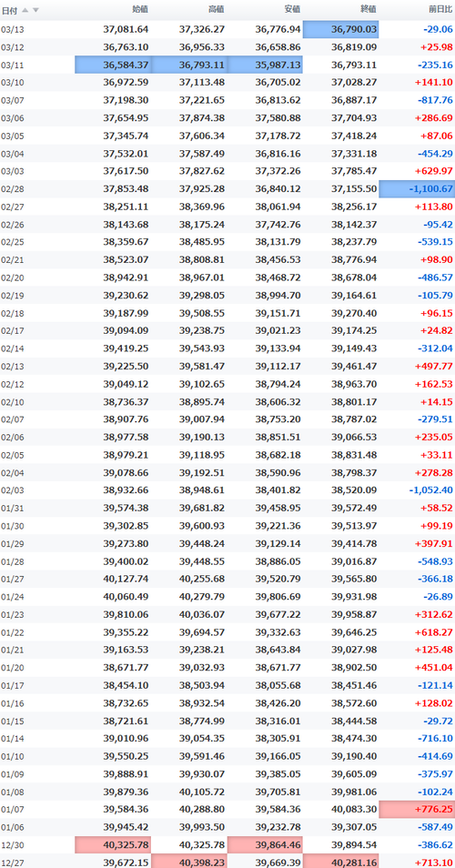Sort descending using the 日付 down arrow
The width and height of the screenshot is (455, 868).
[35, 10]
